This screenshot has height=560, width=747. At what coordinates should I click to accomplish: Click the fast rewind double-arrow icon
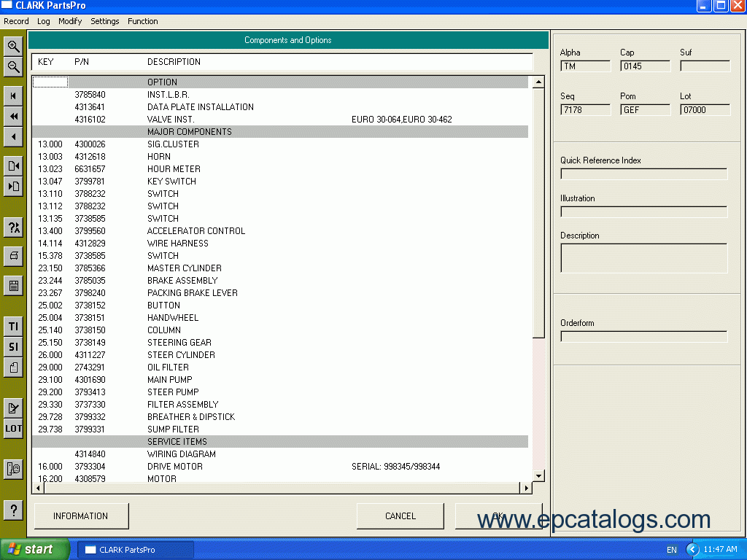(13, 116)
